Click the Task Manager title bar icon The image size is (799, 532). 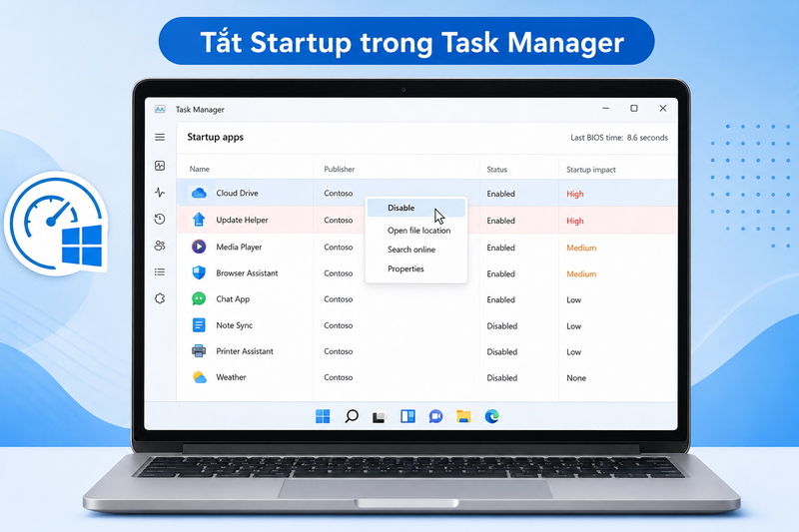[x=160, y=109]
